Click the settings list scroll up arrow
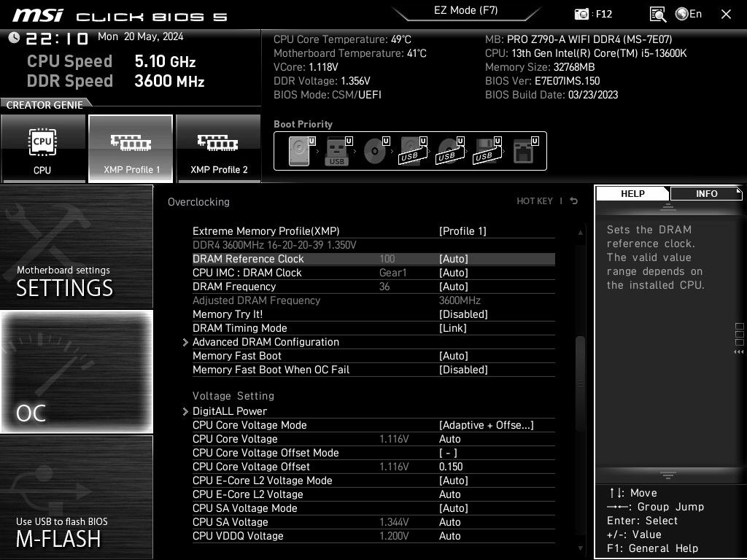747x560 pixels. pyautogui.click(x=580, y=233)
